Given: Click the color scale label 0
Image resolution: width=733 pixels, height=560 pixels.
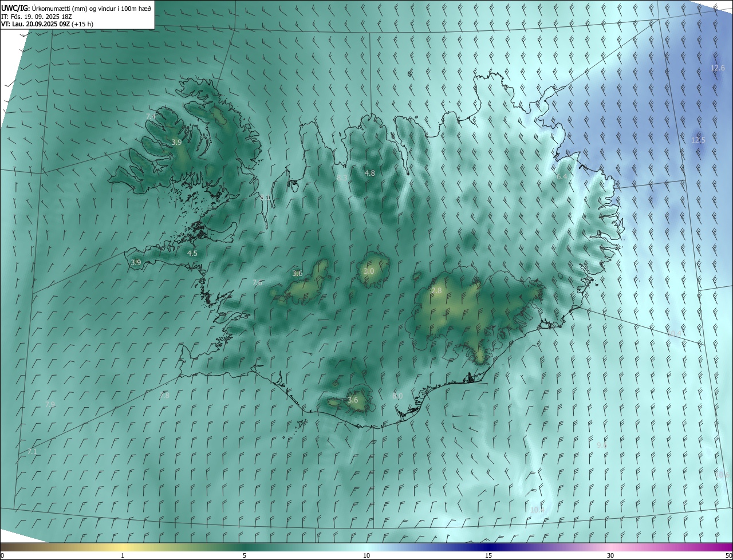Looking at the screenshot, I should click(x=2, y=555).
